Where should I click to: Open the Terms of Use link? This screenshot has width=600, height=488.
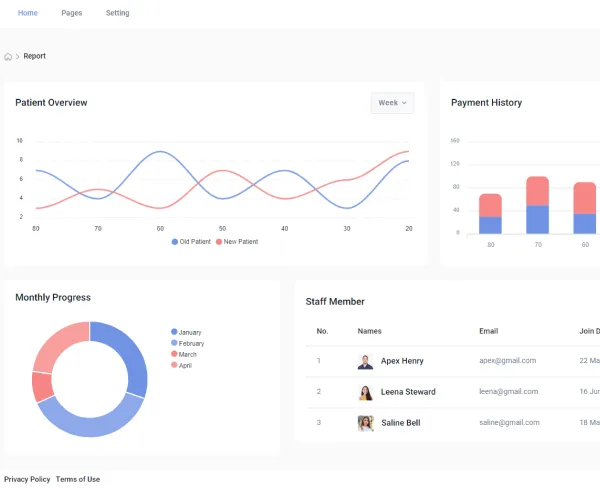point(78,479)
